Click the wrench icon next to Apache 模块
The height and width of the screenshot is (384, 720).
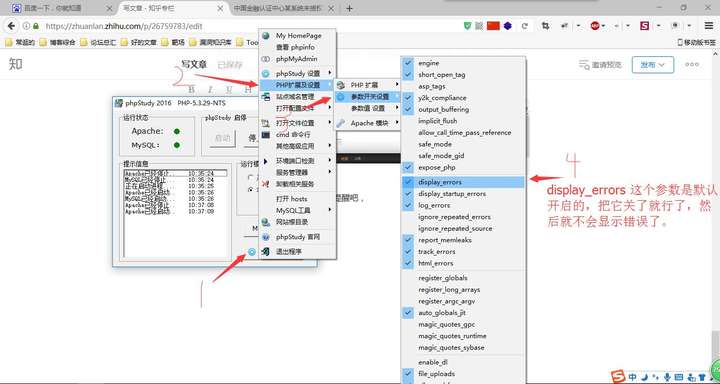[340, 123]
